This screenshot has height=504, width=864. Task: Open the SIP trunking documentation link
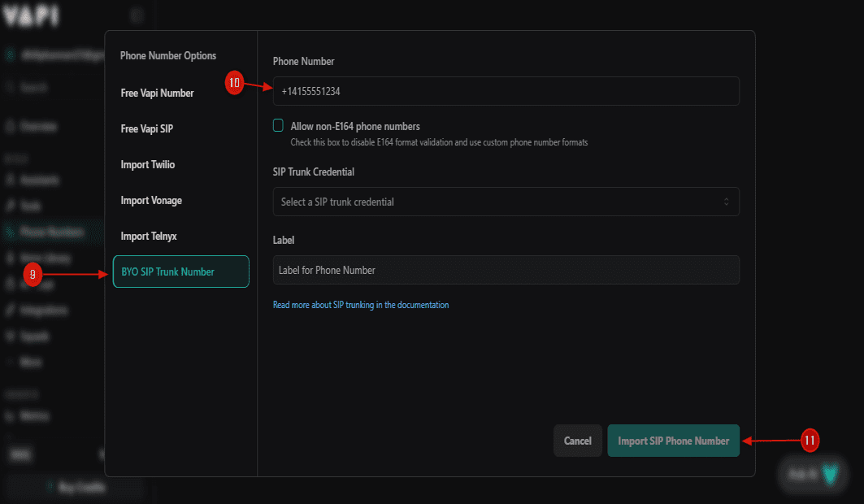point(360,304)
